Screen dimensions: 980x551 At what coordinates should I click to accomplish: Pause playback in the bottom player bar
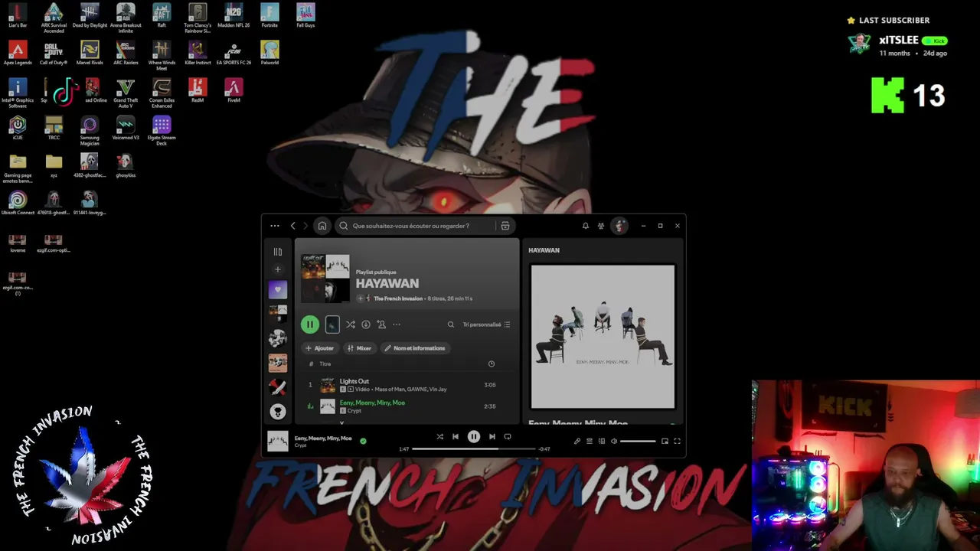point(474,436)
